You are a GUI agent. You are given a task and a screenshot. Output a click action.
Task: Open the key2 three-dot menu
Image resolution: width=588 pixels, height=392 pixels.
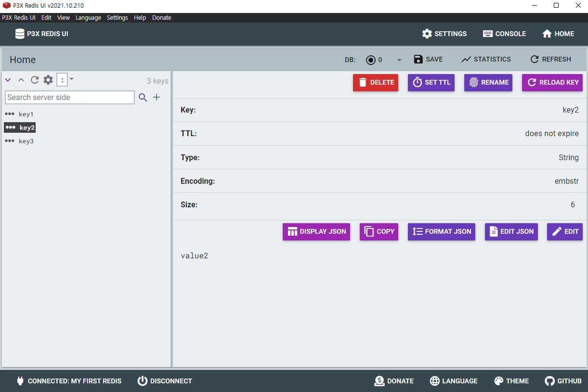(x=10, y=127)
